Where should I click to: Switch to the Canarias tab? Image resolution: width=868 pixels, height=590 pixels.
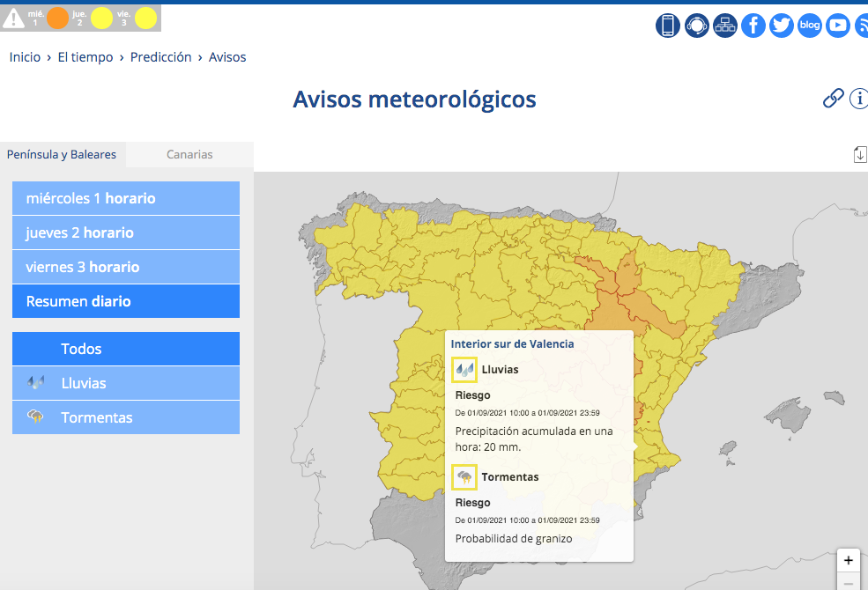[x=189, y=154]
